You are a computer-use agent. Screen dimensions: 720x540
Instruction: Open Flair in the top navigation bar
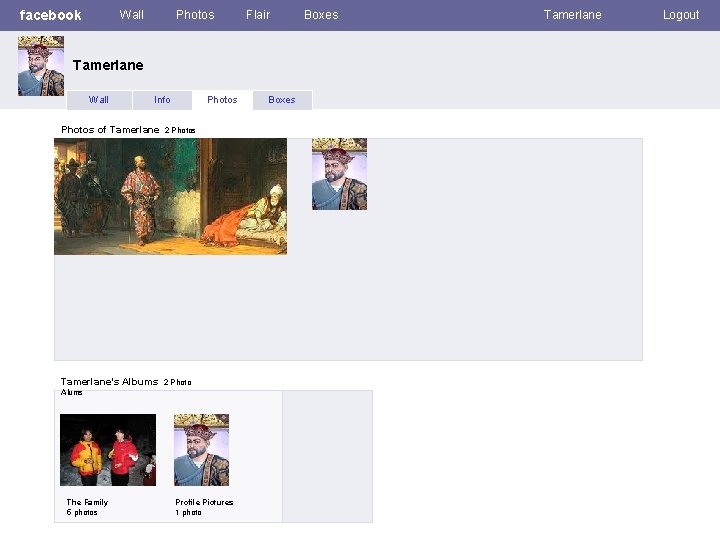[x=258, y=15]
